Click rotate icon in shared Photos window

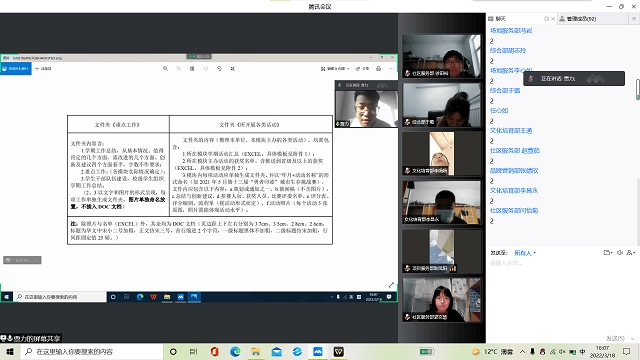click(x=219, y=69)
